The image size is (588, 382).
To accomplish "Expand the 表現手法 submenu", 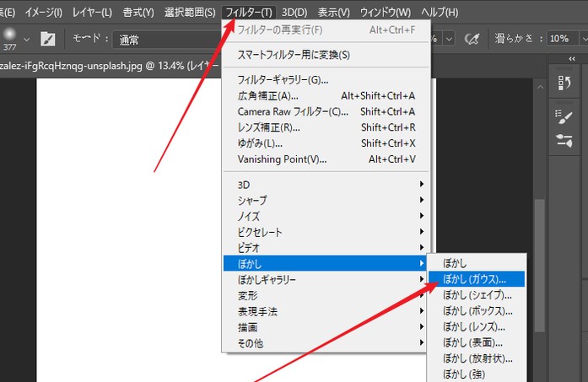I will point(325,311).
